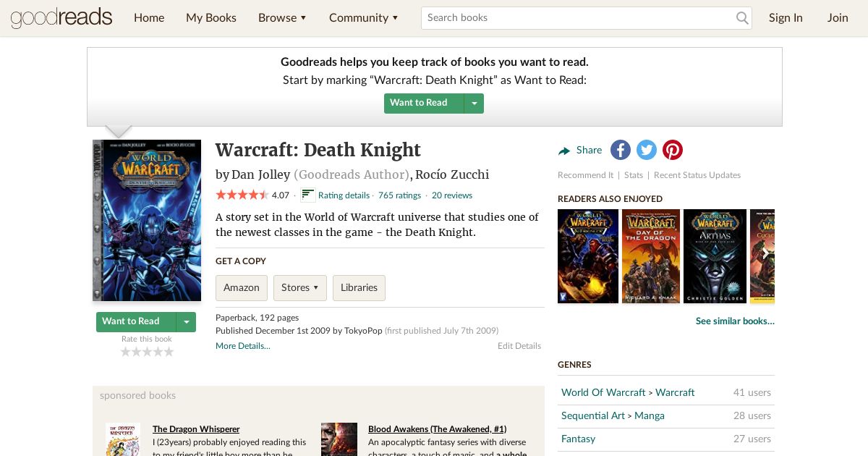Click the Warcraft: Death Knight cover image
868x456 pixels.
pos(147,221)
